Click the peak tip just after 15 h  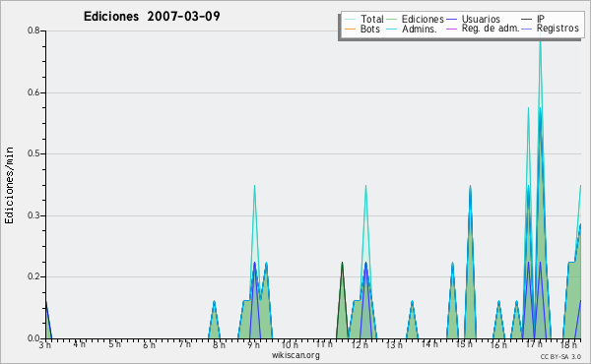click(x=470, y=187)
